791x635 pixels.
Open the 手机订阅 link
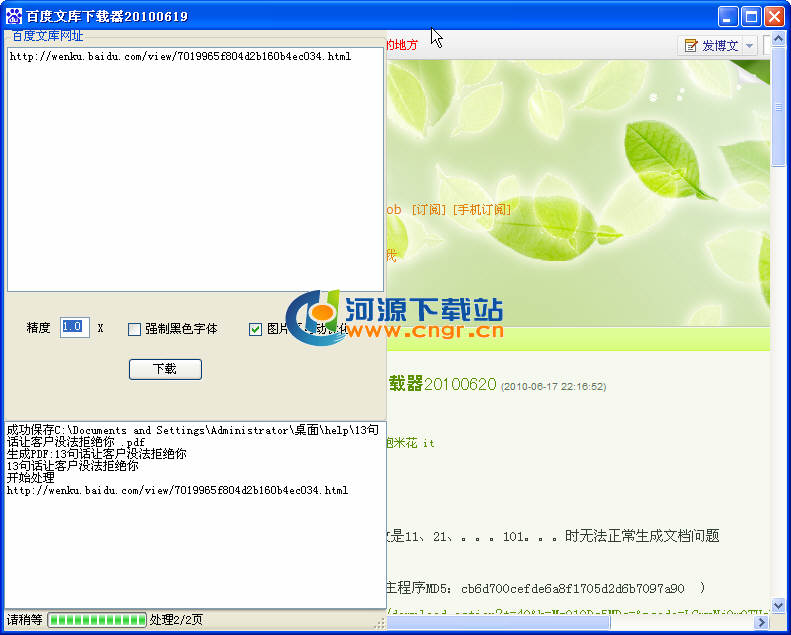click(482, 209)
